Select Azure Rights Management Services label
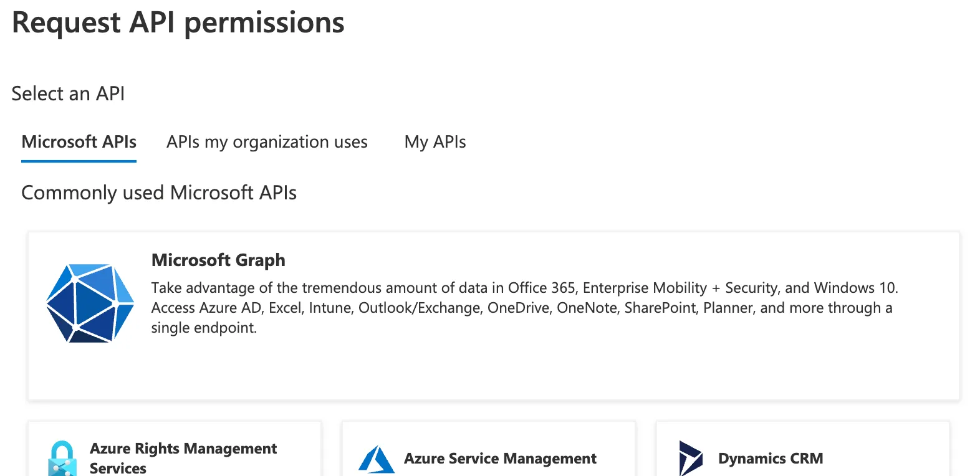980x476 pixels. (183, 459)
